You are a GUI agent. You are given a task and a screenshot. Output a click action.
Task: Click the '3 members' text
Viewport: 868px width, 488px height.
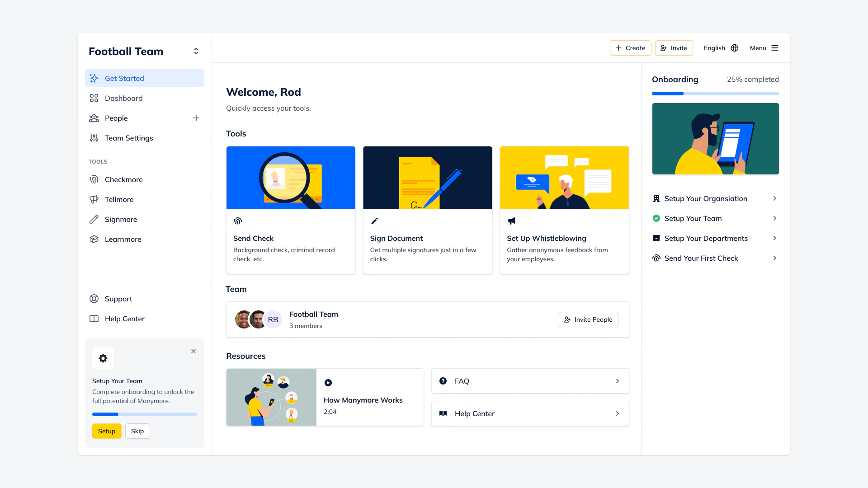(306, 326)
